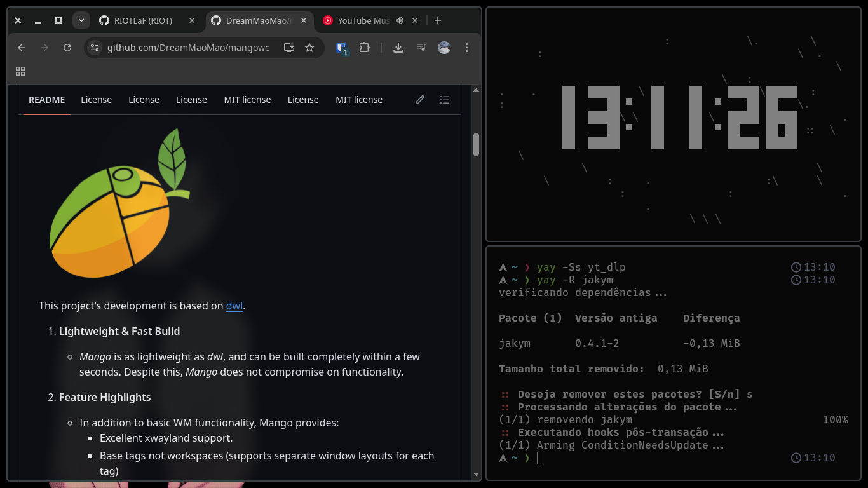Reload the GitHub page
Screen dimensions: 868x488
pyautogui.click(x=67, y=48)
